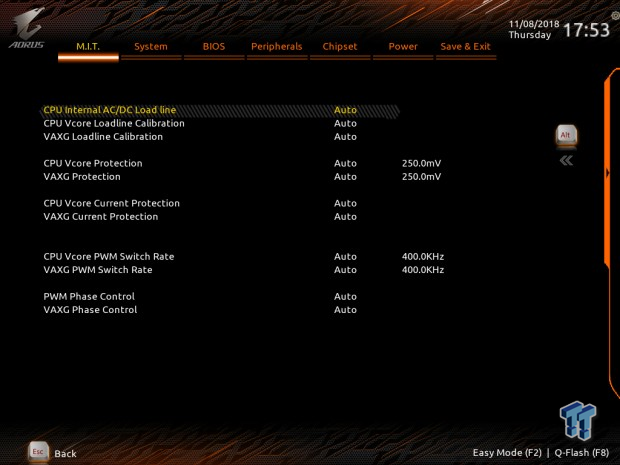Screen dimensions: 620x465
Task: Select VAXG Loadline Calibration label
Action: [x=103, y=137]
